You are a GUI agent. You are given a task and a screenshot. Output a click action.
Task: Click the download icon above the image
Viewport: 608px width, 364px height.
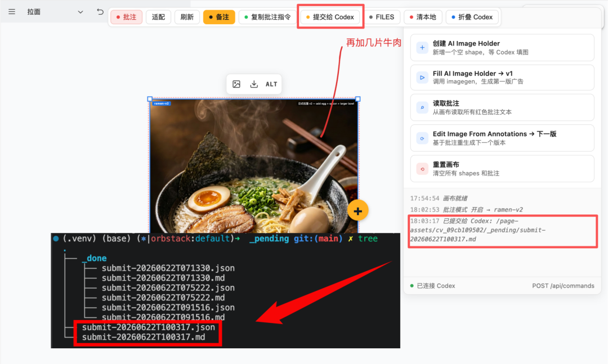point(254,84)
